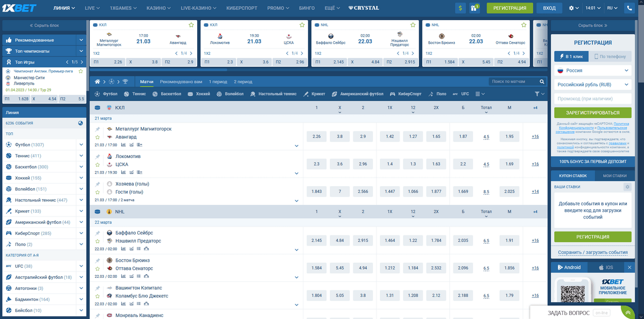Open the ЛИНИЯ top menu
Image resolution: width=644 pixels, height=319 pixels.
click(64, 8)
